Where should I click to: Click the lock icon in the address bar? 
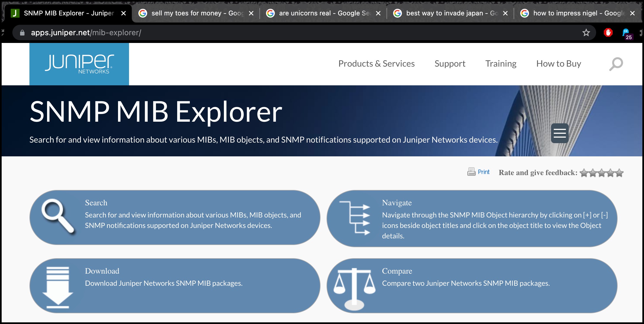(22, 33)
